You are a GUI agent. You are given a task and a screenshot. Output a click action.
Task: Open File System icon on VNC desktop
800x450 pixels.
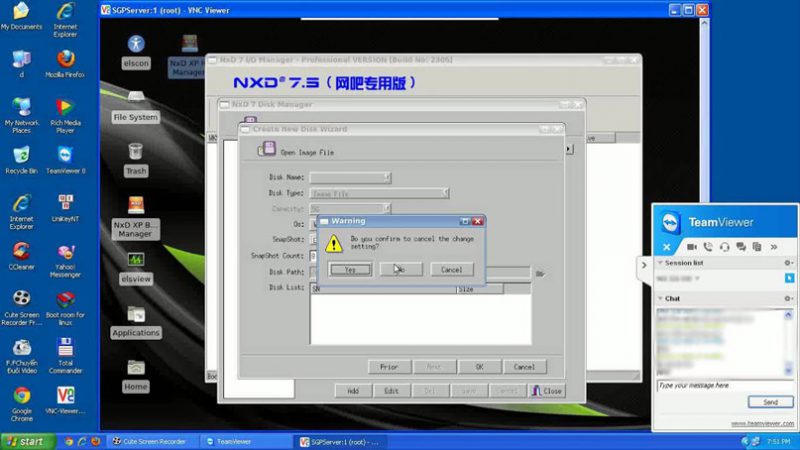pos(136,107)
